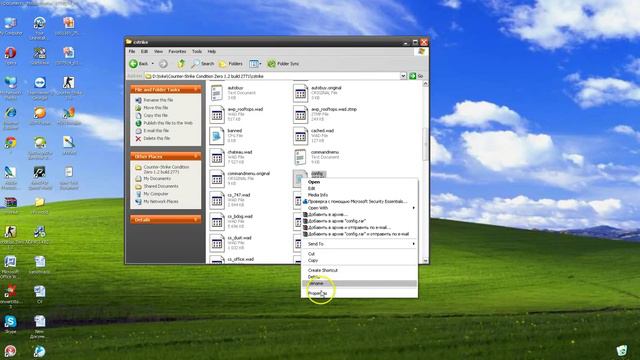Open the Back history dropdown arrow
640x360 pixels.
click(x=153, y=64)
